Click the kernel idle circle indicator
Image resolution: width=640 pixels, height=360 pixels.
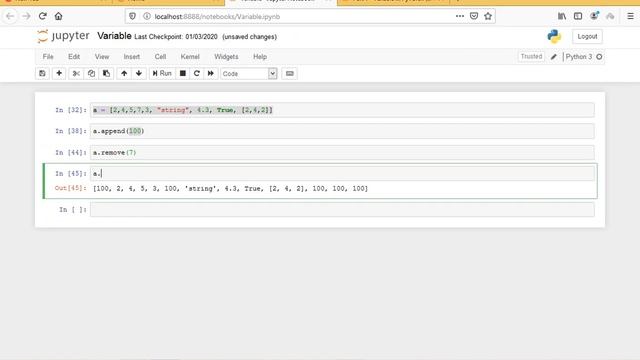tap(599, 57)
